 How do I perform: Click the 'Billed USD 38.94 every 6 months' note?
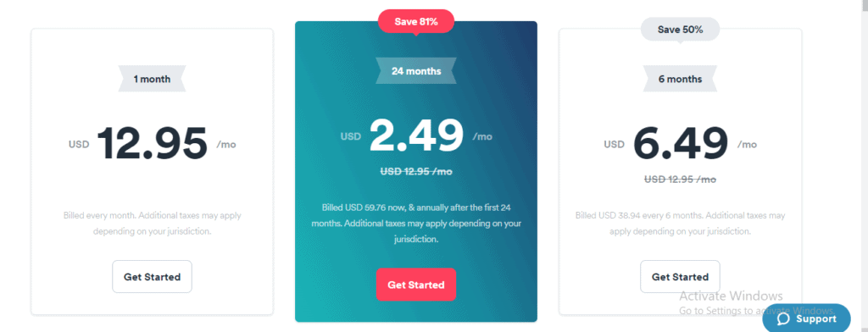(681, 224)
